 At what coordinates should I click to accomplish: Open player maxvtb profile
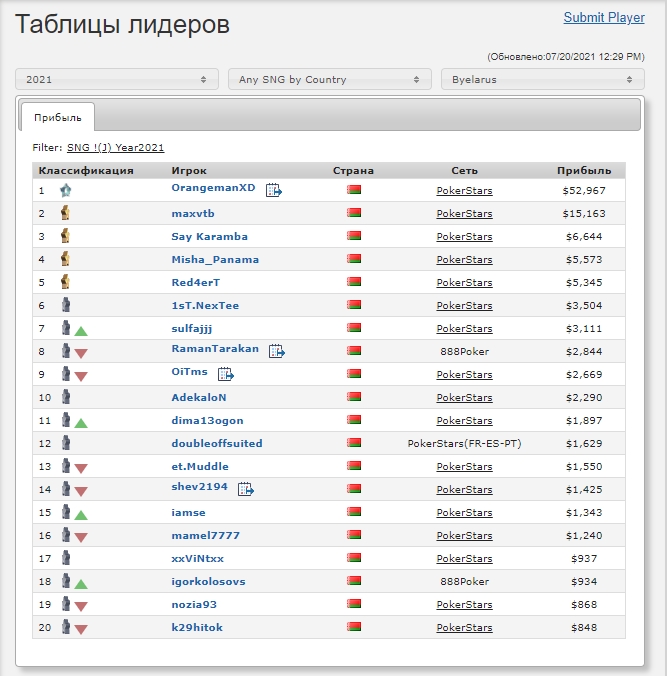pos(193,213)
